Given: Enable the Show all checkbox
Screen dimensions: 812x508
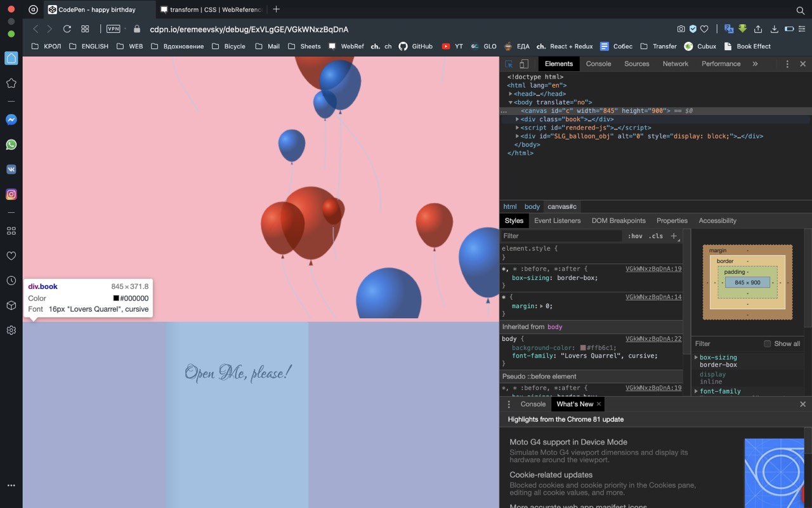Looking at the screenshot, I should coord(767,344).
